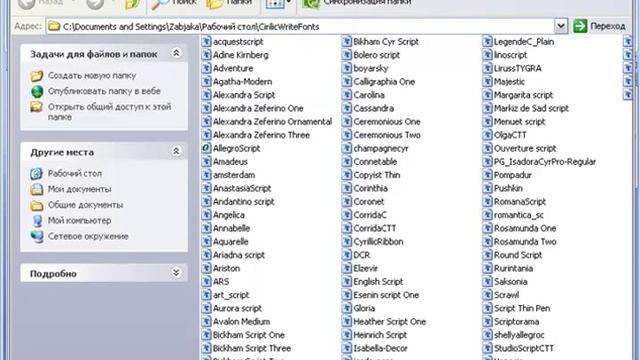Click Создать новую папку link
This screenshot has width=640, height=360.
pos(92,76)
